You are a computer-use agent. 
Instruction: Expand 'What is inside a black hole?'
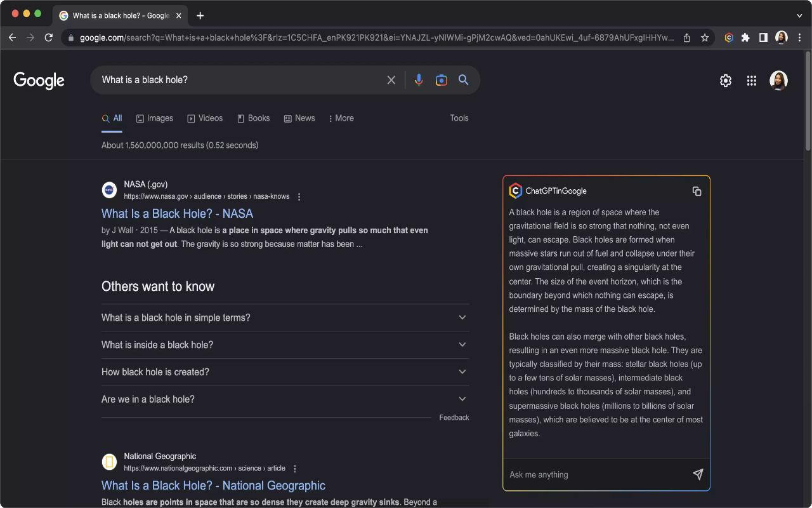tap(285, 345)
